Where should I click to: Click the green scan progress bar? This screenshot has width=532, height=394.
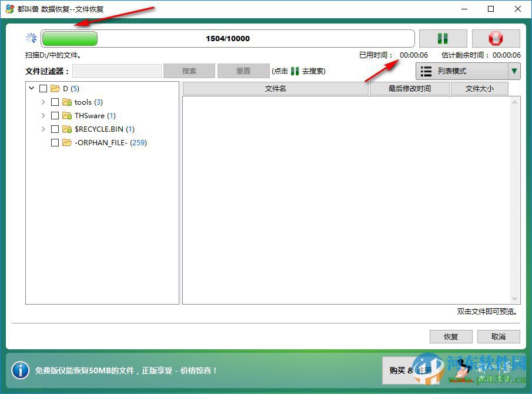[71, 38]
